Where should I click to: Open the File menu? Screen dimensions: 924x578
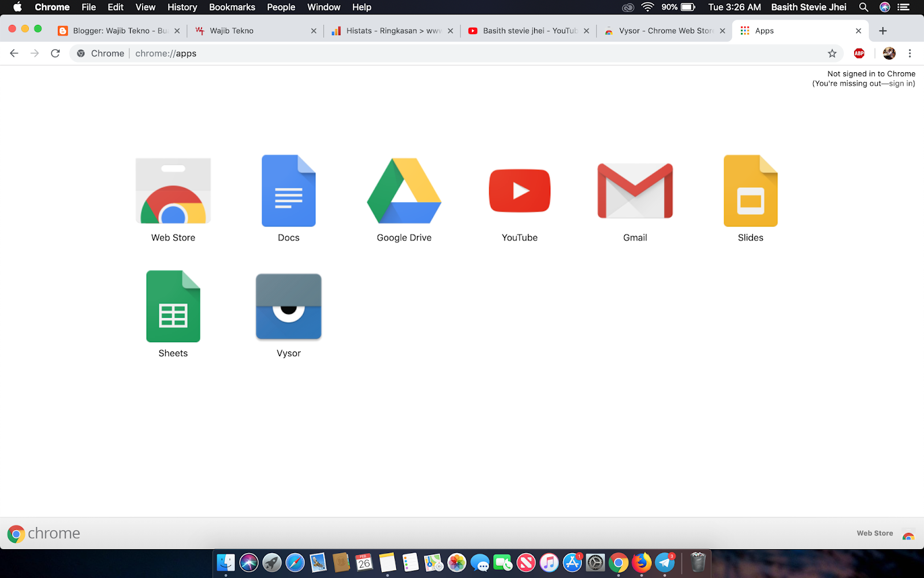pos(88,7)
